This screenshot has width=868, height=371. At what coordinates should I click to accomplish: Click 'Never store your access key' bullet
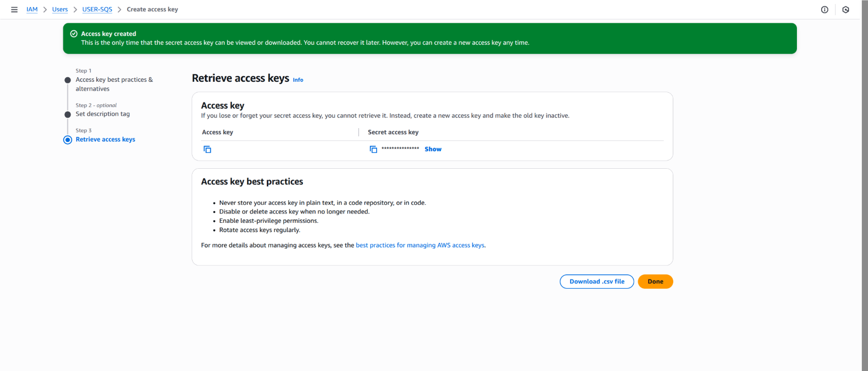click(x=322, y=203)
